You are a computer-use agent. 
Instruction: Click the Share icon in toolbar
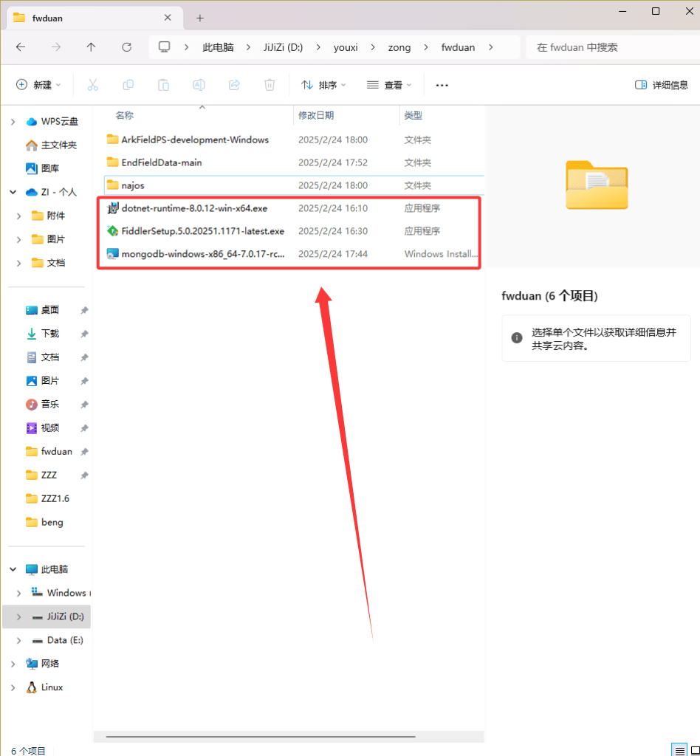click(234, 85)
